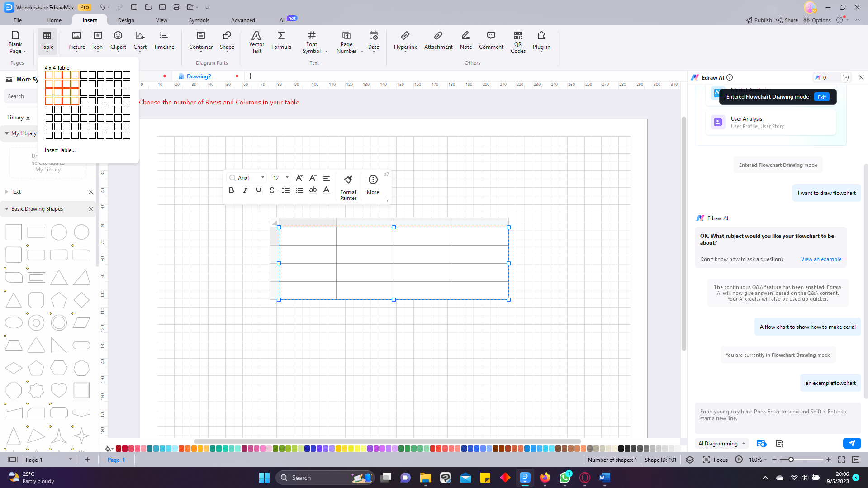Expand the Text library section
Viewport: 868px width, 488px height.
click(x=7, y=192)
